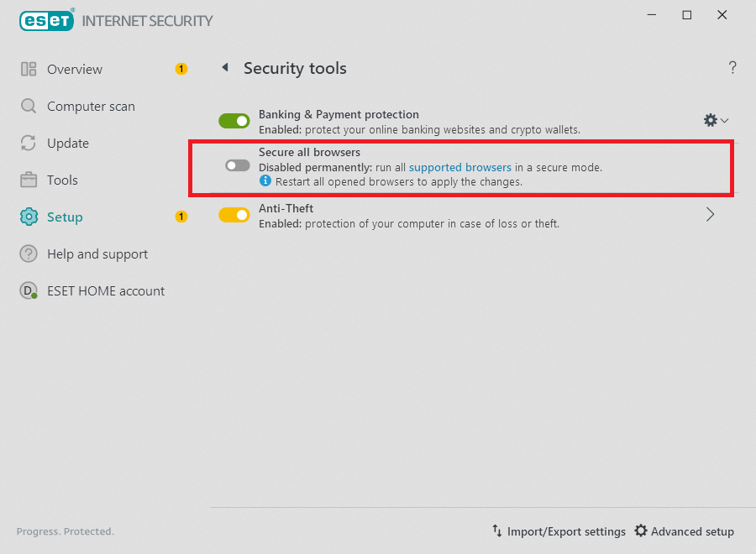Expand Anti-Theft settings with right chevron
Screen dimensions: 756x554
pos(710,215)
